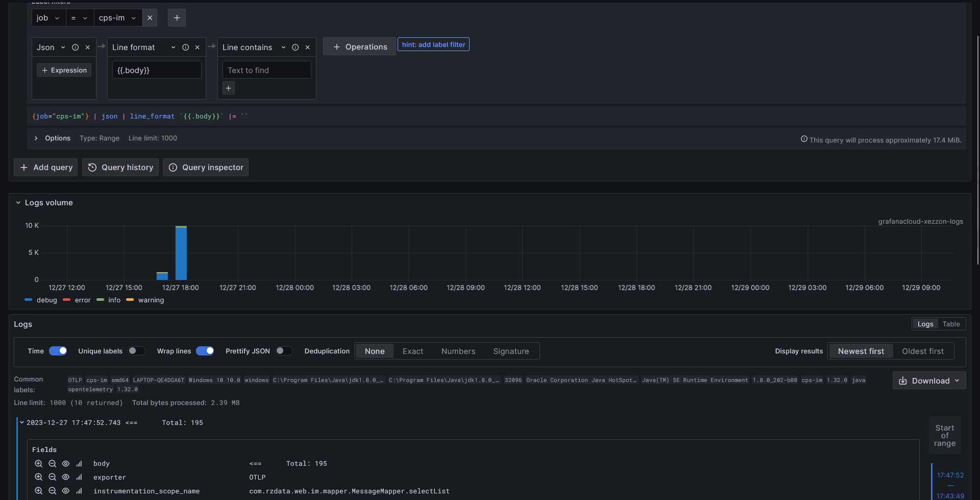Click the Query history button
Screen dimensions: 980x500
120,168
